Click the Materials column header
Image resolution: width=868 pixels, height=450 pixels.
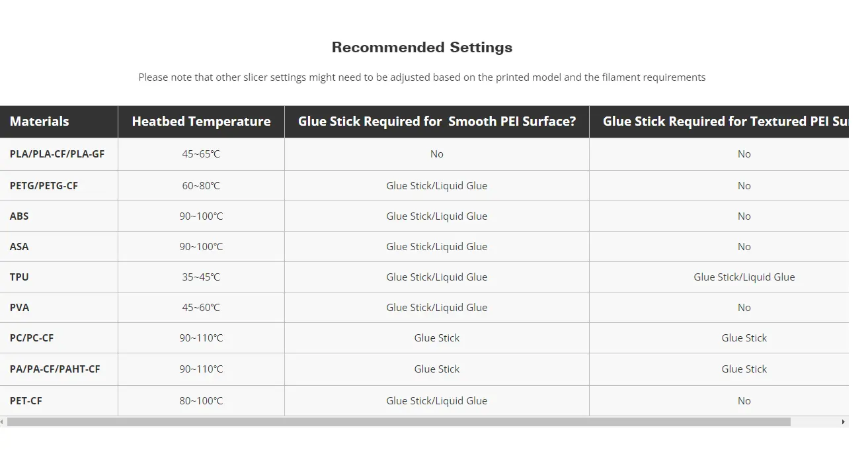(39, 121)
